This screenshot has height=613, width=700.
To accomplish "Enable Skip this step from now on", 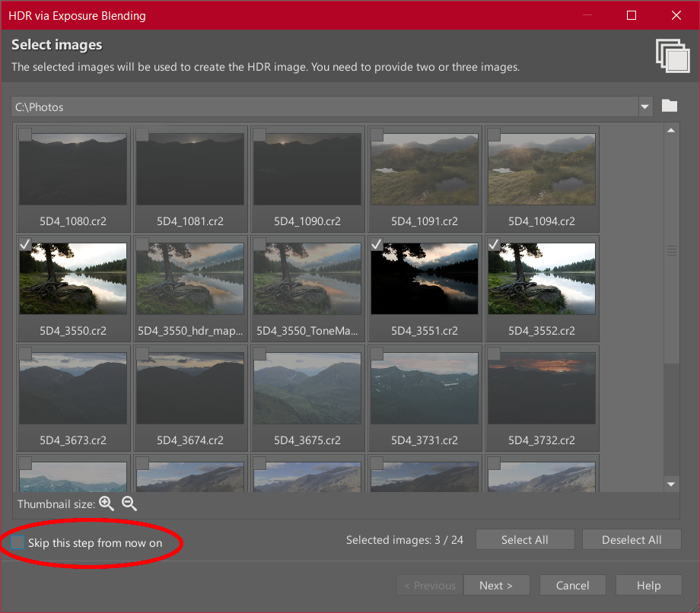I will [x=18, y=542].
